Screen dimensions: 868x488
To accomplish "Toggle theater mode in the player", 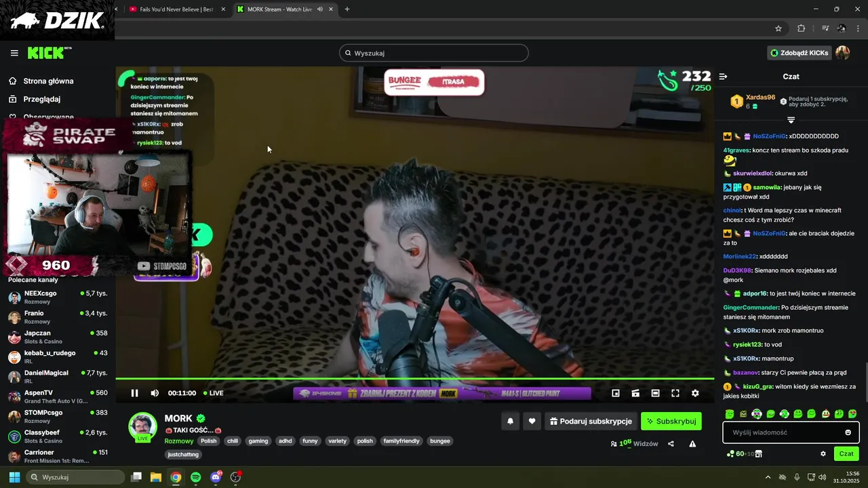I will coord(655,393).
